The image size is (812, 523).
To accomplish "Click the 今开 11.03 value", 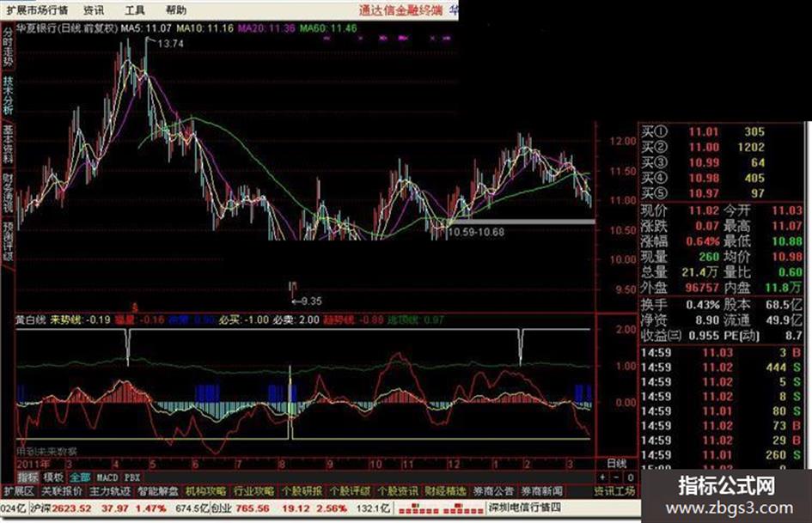I will [x=786, y=210].
